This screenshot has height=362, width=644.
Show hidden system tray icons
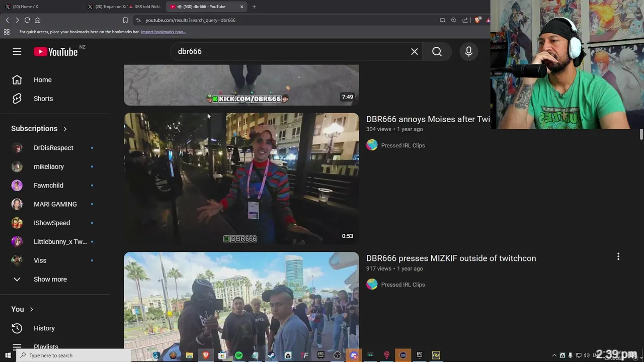[x=554, y=355]
